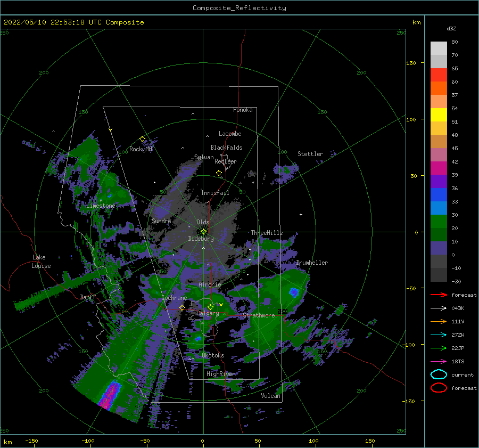Image resolution: width=479 pixels, height=448 pixels.
Task: Click the HighRiver town label
Action: (x=221, y=374)
